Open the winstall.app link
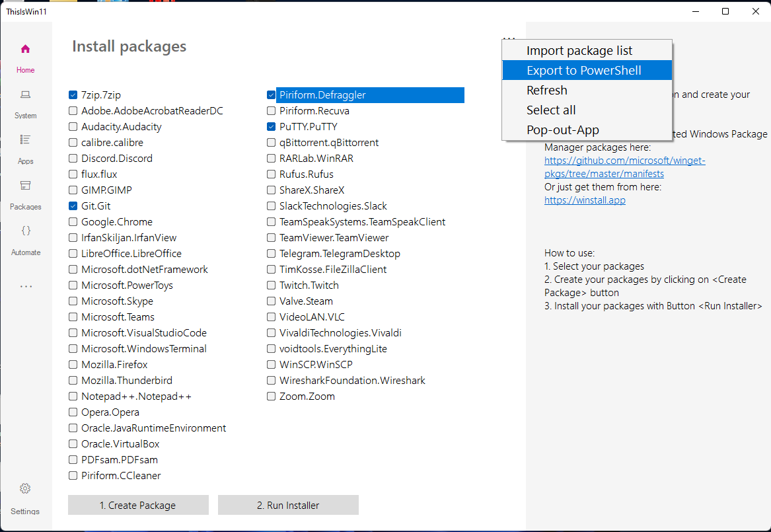Image resolution: width=771 pixels, height=532 pixels. coord(585,200)
